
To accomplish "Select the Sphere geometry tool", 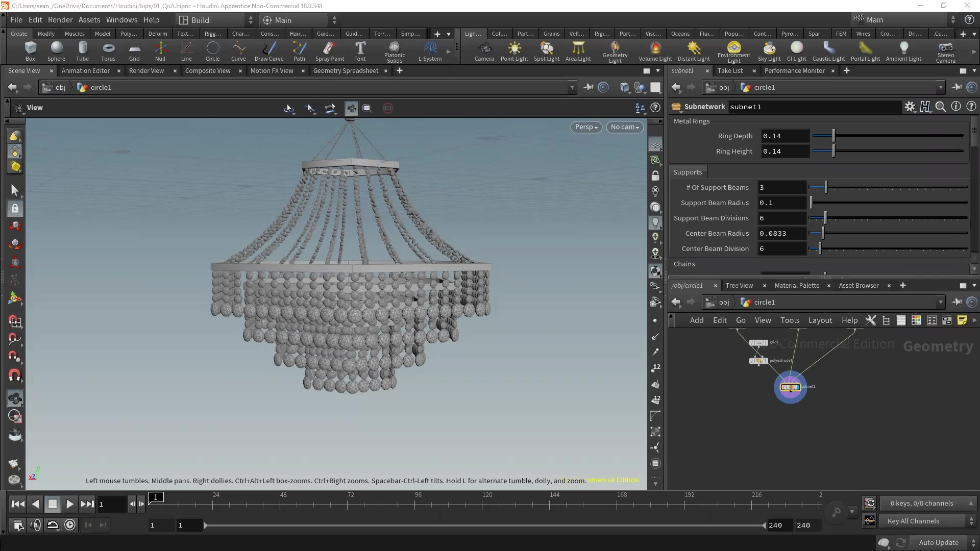I will click(x=56, y=51).
